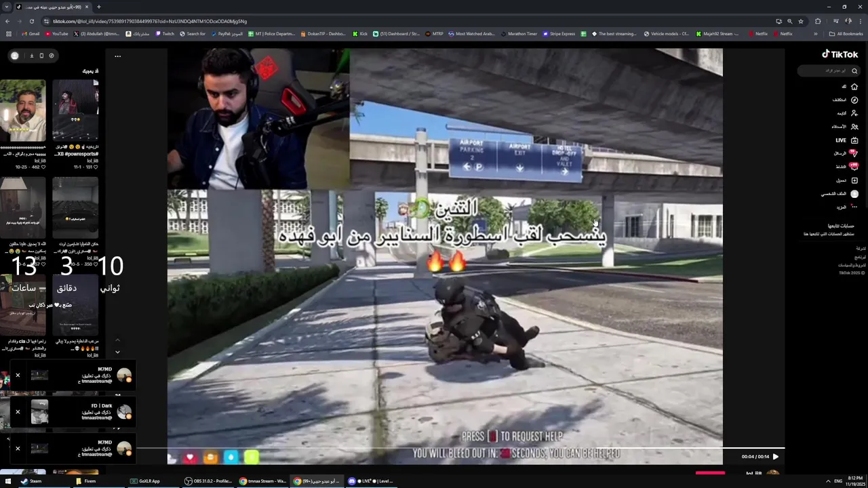Open the FD | Dark mention notification

point(75,411)
